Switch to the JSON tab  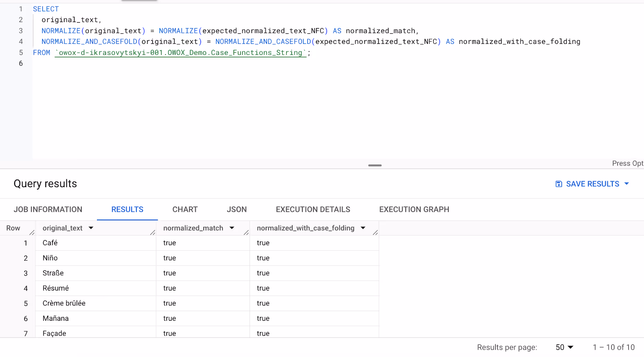pos(237,209)
